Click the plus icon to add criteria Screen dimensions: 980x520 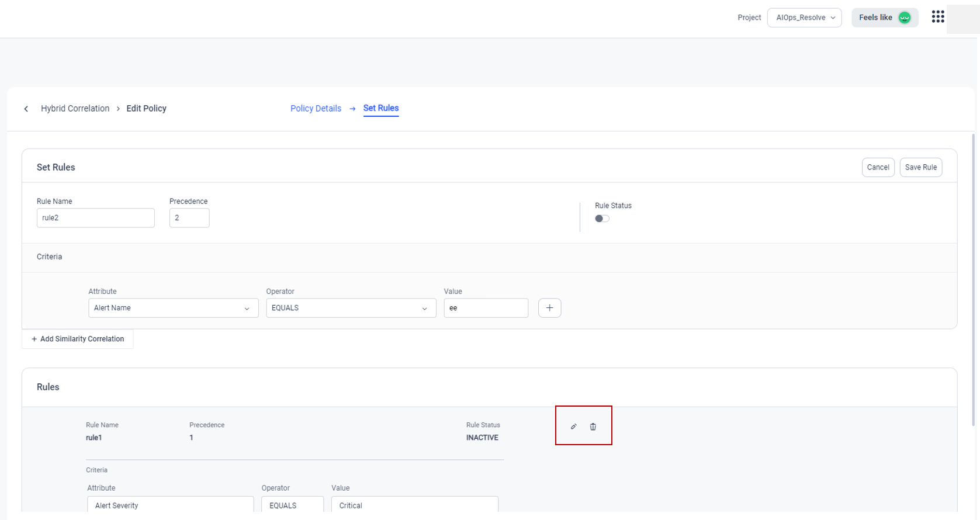549,308
